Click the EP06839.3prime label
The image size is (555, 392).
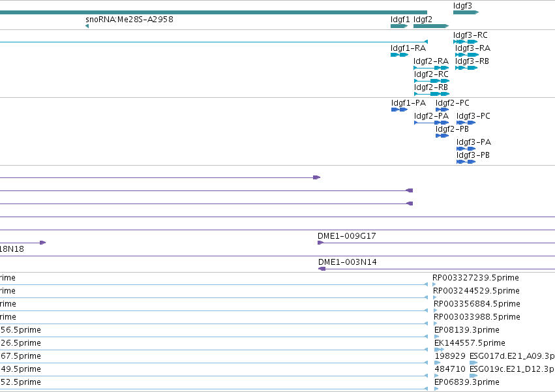coord(467,382)
